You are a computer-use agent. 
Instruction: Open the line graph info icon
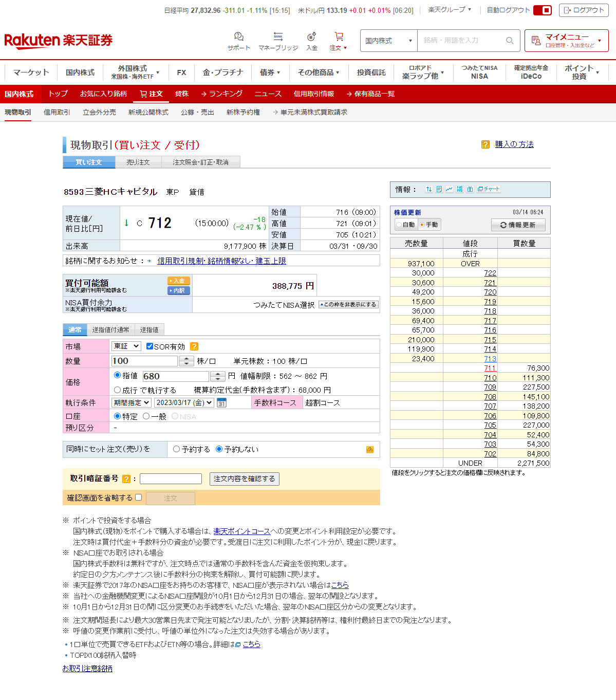(x=449, y=189)
